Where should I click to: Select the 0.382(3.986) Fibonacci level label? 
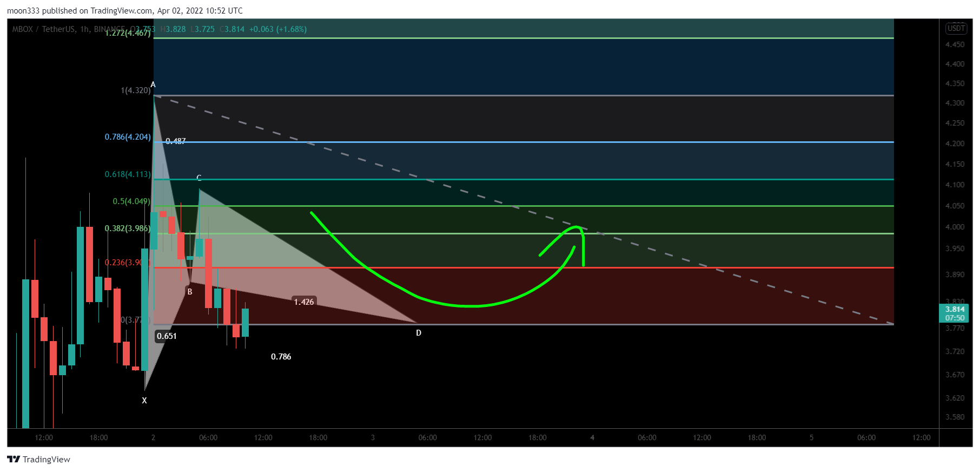click(128, 228)
